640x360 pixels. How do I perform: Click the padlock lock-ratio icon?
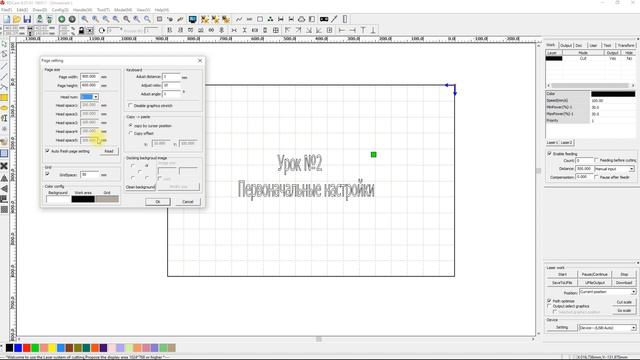click(81, 30)
